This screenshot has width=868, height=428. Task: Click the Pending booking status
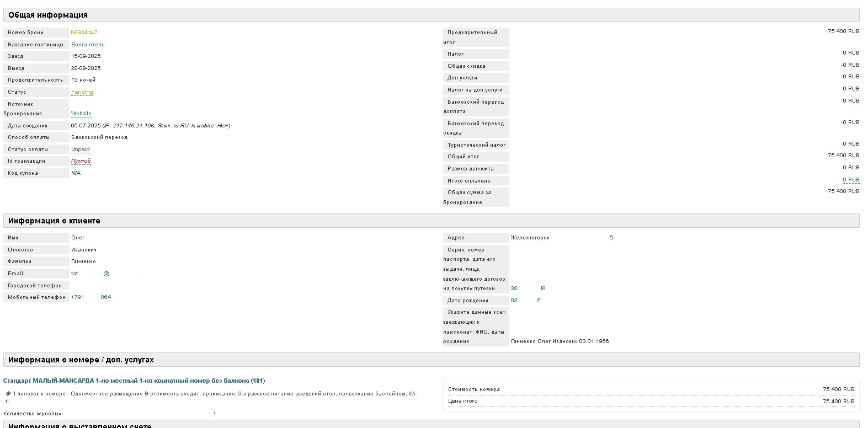click(x=82, y=92)
